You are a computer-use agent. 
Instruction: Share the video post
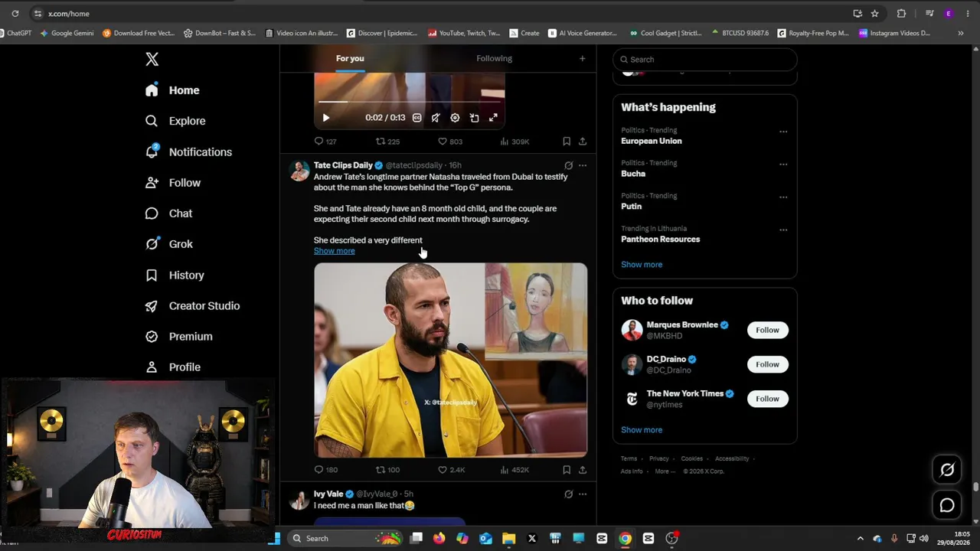coord(583,142)
